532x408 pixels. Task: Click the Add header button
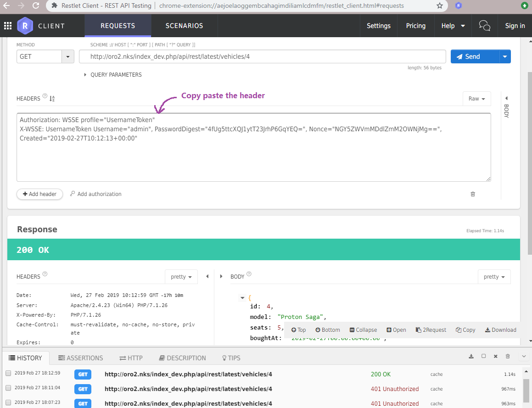(39, 194)
